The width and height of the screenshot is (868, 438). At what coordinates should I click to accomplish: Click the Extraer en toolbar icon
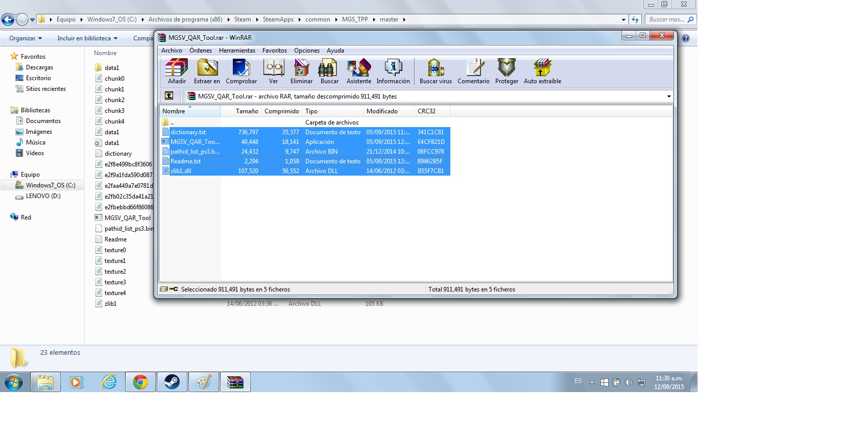tap(207, 71)
